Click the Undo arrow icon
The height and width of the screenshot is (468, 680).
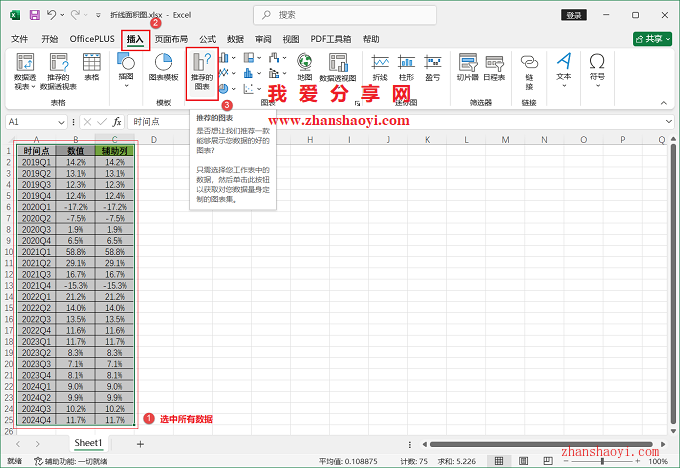52,15
